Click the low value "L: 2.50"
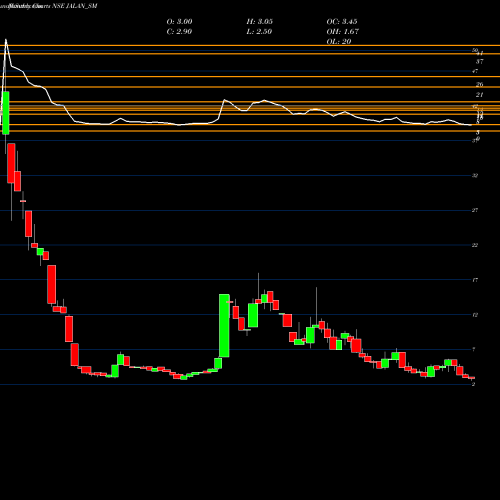This screenshot has width=500, height=500. 259,32
